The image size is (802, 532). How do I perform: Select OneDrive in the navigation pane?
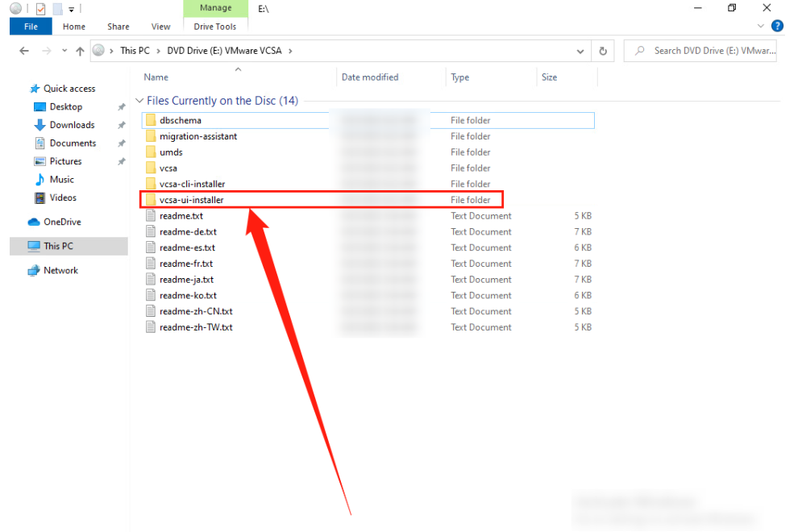point(62,222)
